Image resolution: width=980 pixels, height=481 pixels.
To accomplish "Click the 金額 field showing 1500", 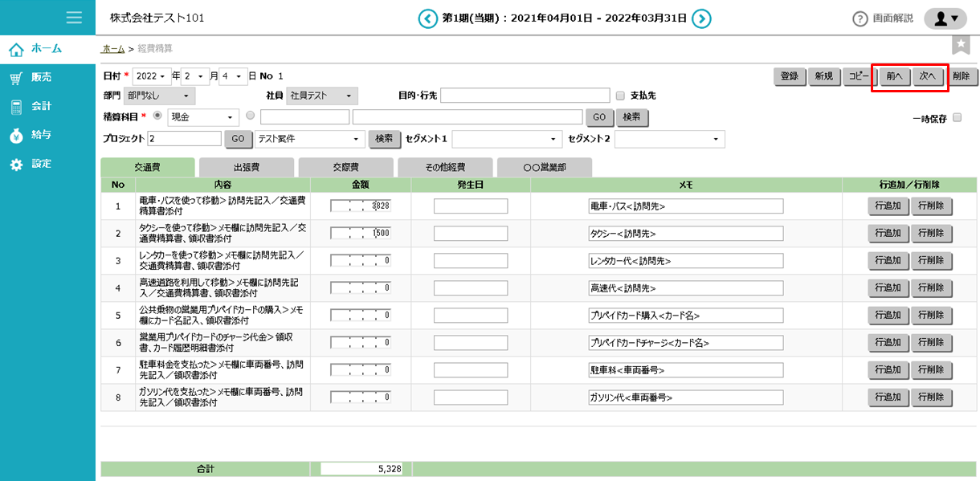I will pyautogui.click(x=361, y=234).
